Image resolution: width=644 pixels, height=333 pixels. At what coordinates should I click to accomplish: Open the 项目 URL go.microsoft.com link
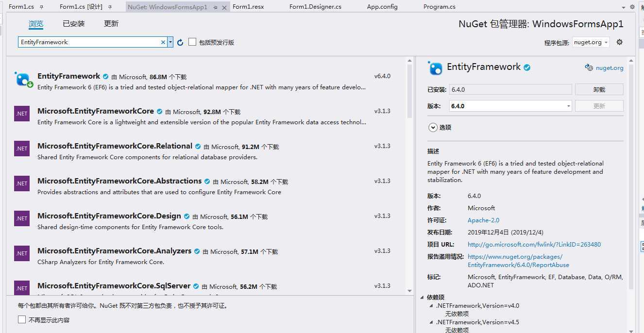[x=534, y=244]
